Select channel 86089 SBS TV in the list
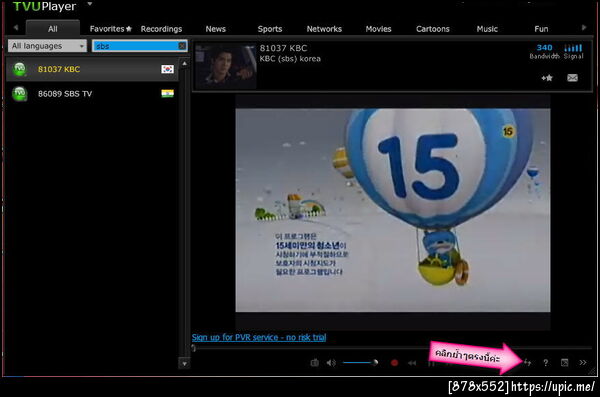Viewport: 600px width, 397px height. (92, 94)
